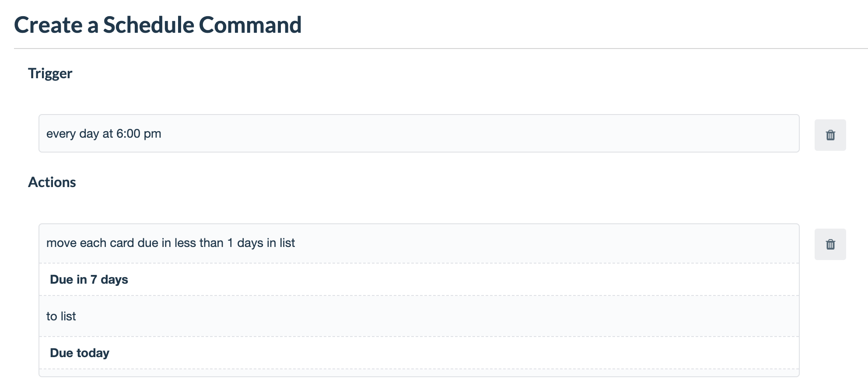Click the '6:00 pm' time in trigger
The image size is (868, 389).
(x=139, y=134)
